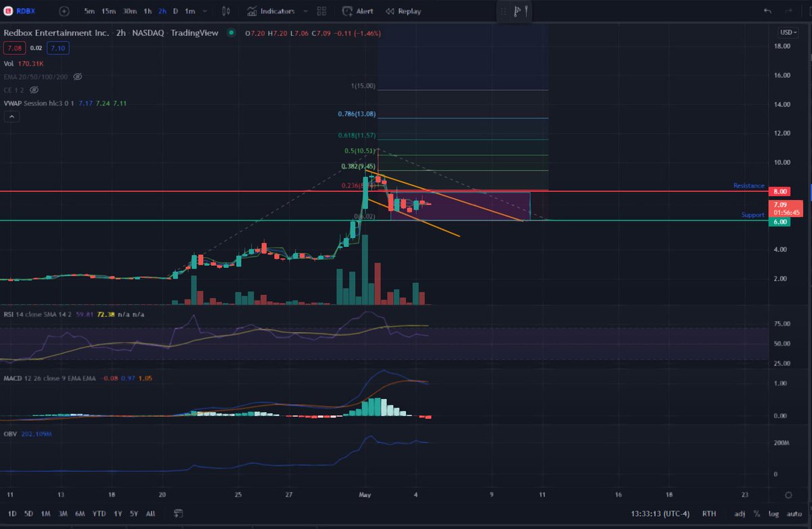This screenshot has height=529, width=812.
Task: Open the USD currency dropdown
Action: 787,32
